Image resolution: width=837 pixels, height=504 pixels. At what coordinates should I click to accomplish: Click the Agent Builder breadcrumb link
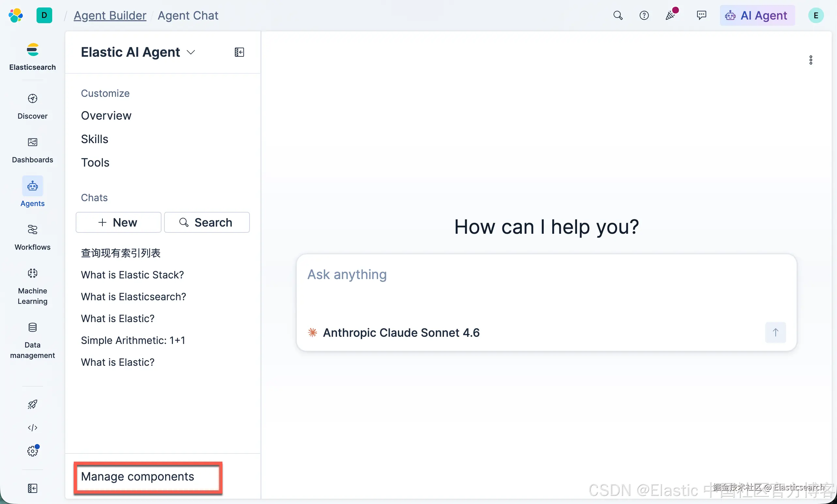[110, 16]
